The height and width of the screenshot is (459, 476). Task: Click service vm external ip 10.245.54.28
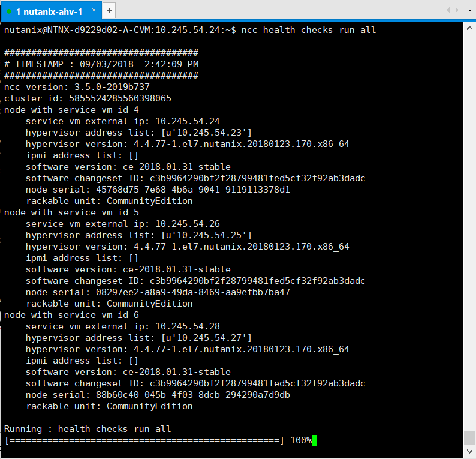123,326
